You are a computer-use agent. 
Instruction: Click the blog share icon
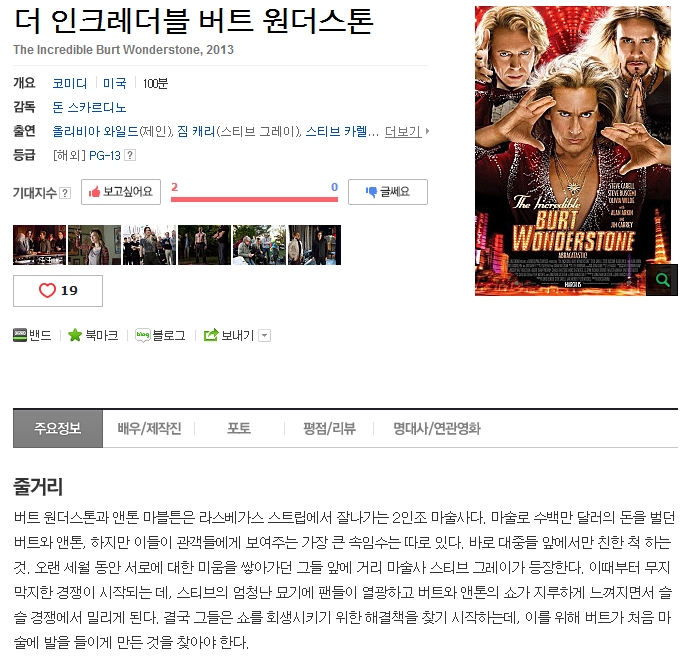coord(143,335)
